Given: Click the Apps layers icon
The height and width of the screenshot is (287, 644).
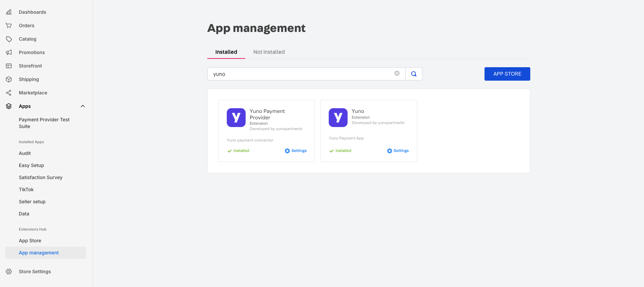Looking at the screenshot, I should tap(9, 106).
